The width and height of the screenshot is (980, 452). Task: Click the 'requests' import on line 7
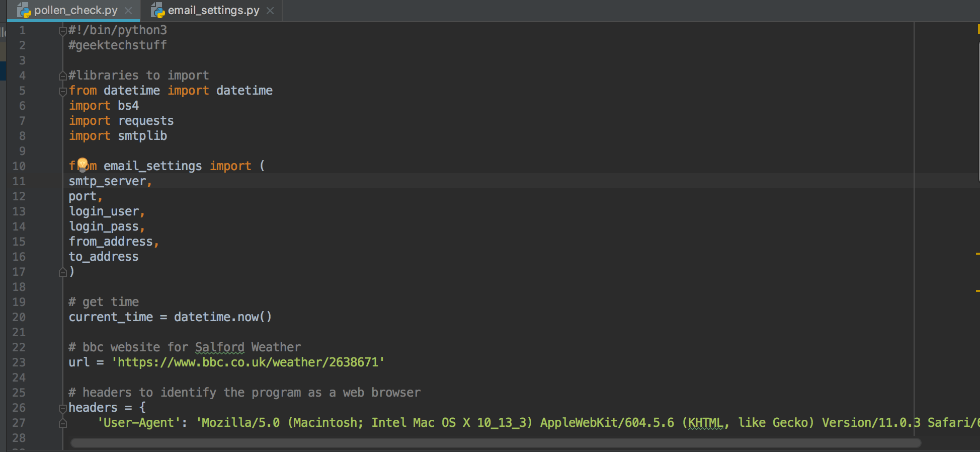pos(146,121)
